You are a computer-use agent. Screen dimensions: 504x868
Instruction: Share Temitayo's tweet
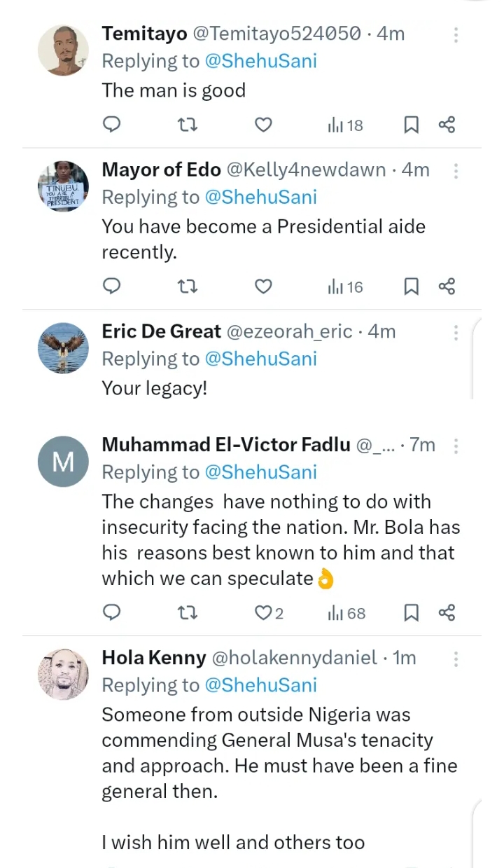click(x=447, y=125)
